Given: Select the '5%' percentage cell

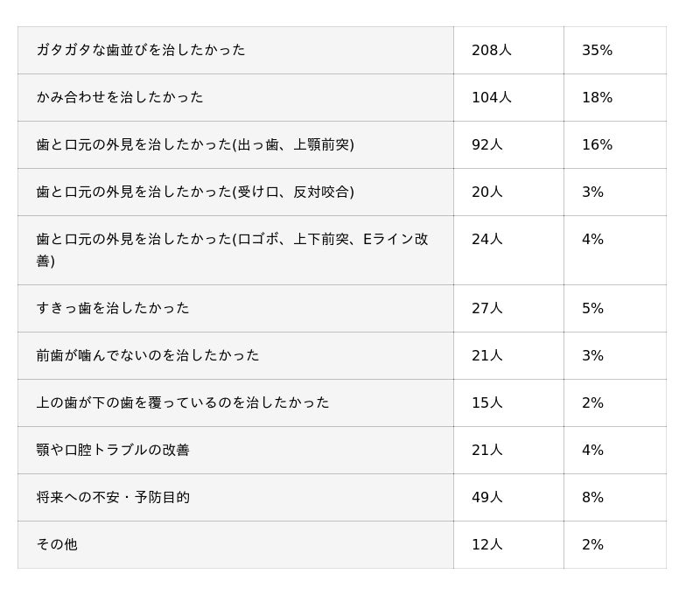Looking at the screenshot, I should point(592,308).
